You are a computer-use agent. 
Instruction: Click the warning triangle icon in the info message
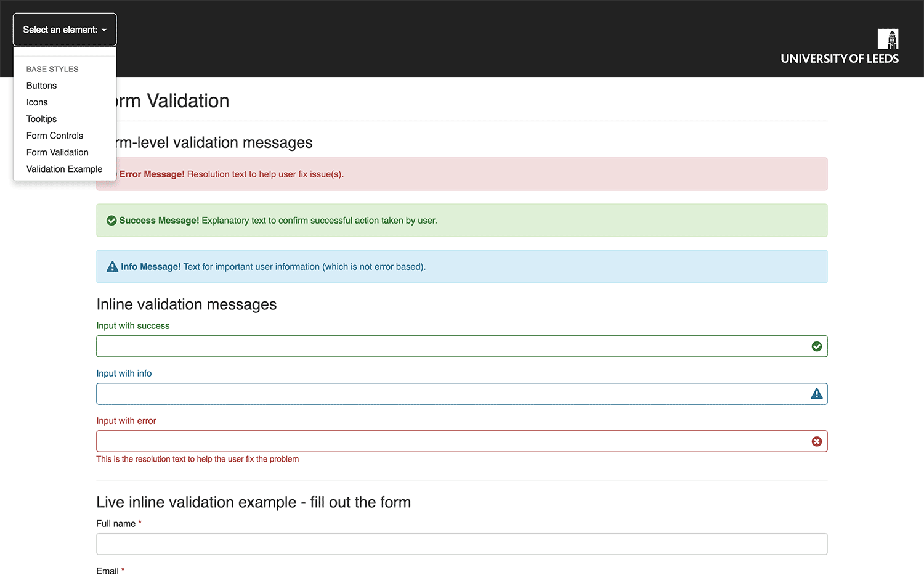pyautogui.click(x=111, y=266)
